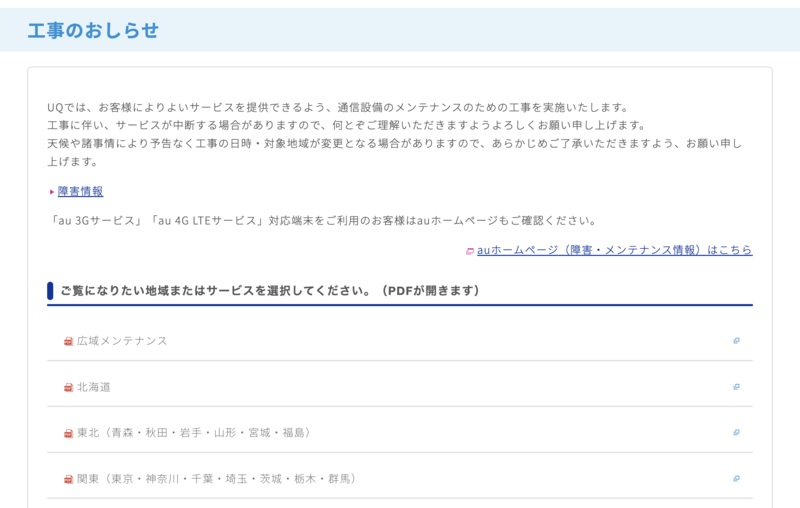Click PDF icon beside 北海道
The width and height of the screenshot is (800, 508).
click(68, 388)
